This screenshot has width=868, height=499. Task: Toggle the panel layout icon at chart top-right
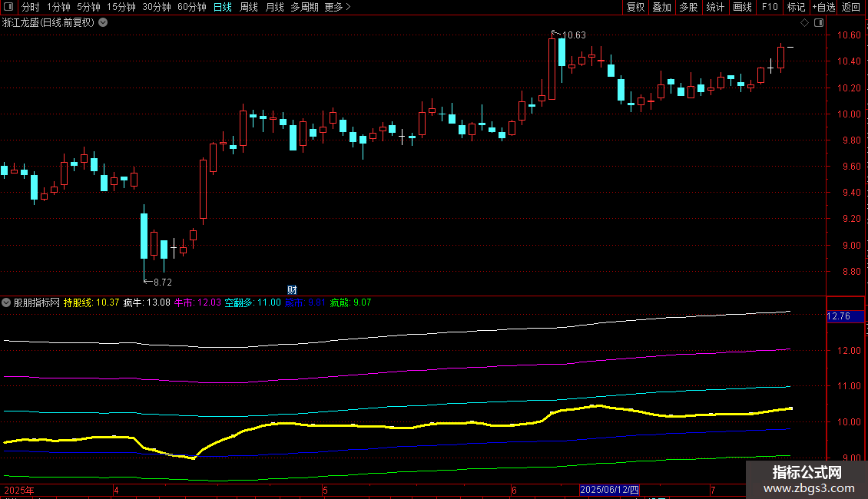click(x=820, y=23)
